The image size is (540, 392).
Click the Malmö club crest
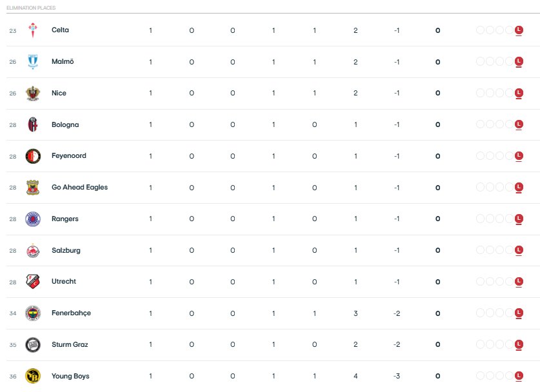(33, 62)
